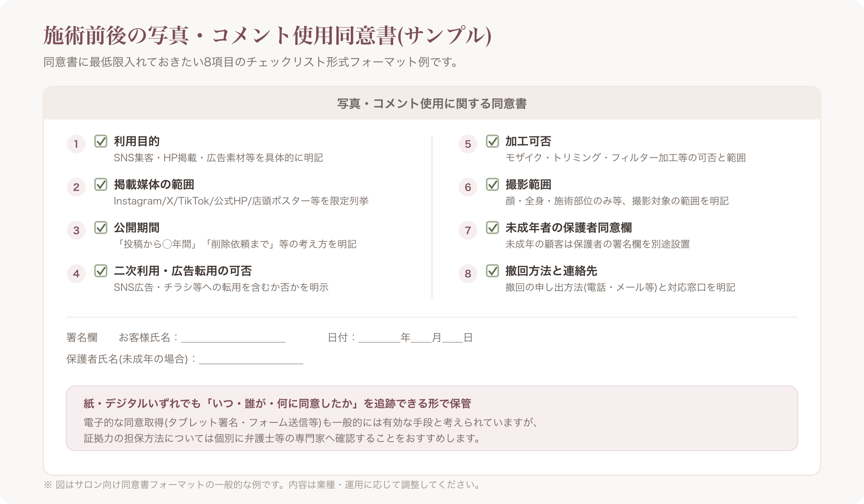The image size is (864, 504).
Task: Click the number 1 circle badge
Action: [76, 144]
